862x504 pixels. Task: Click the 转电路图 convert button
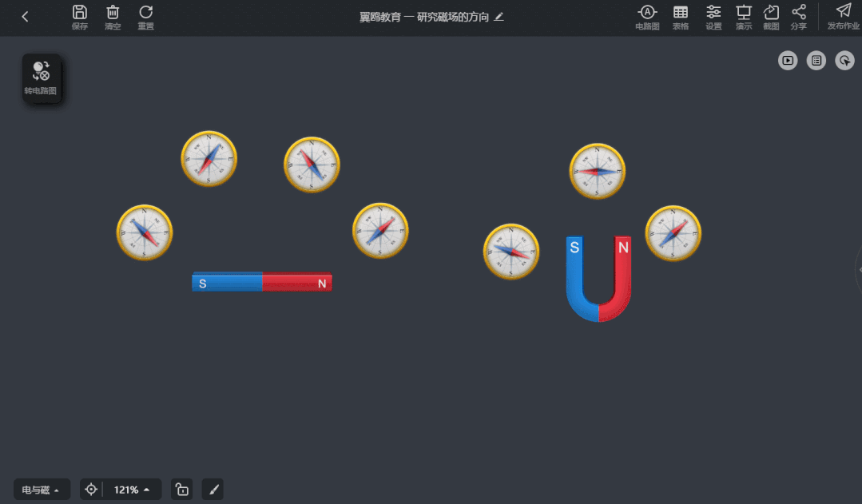[x=41, y=78]
